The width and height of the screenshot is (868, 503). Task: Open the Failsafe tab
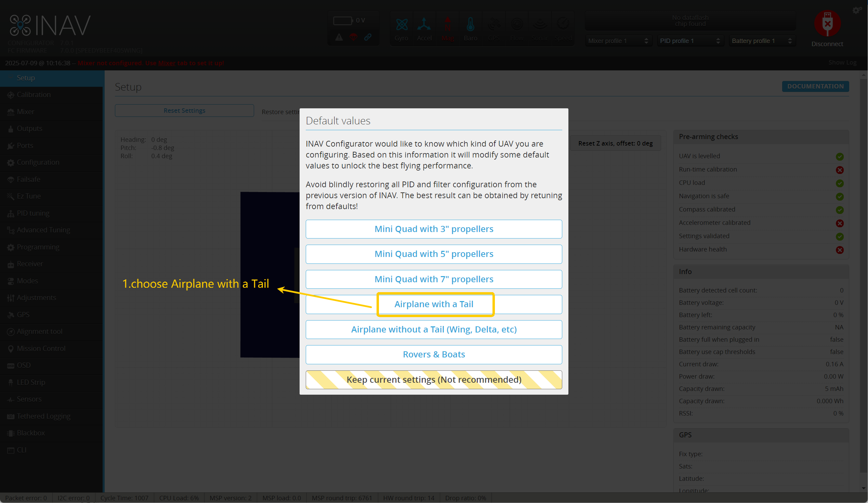[x=52, y=179]
